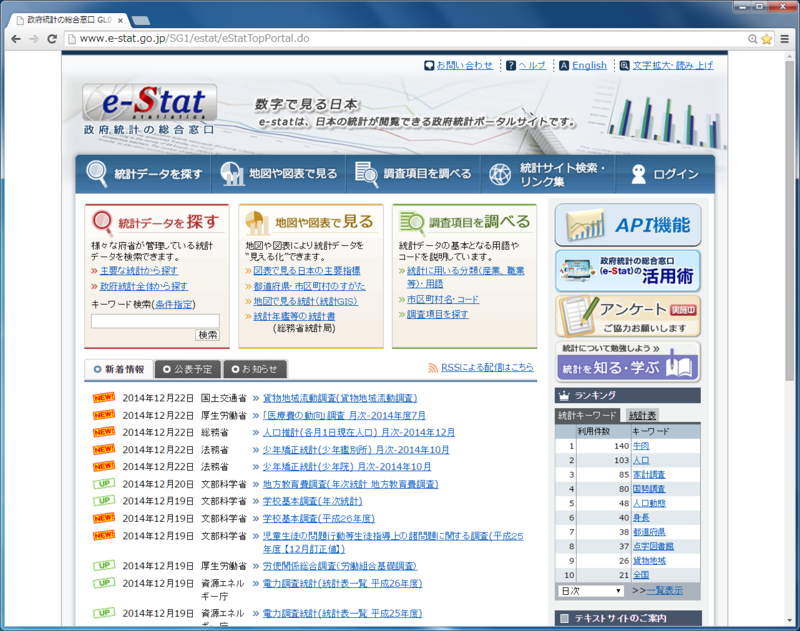800x631 pixels.
Task: Open the Chrome menu hamburger icon
Action: 785,39
